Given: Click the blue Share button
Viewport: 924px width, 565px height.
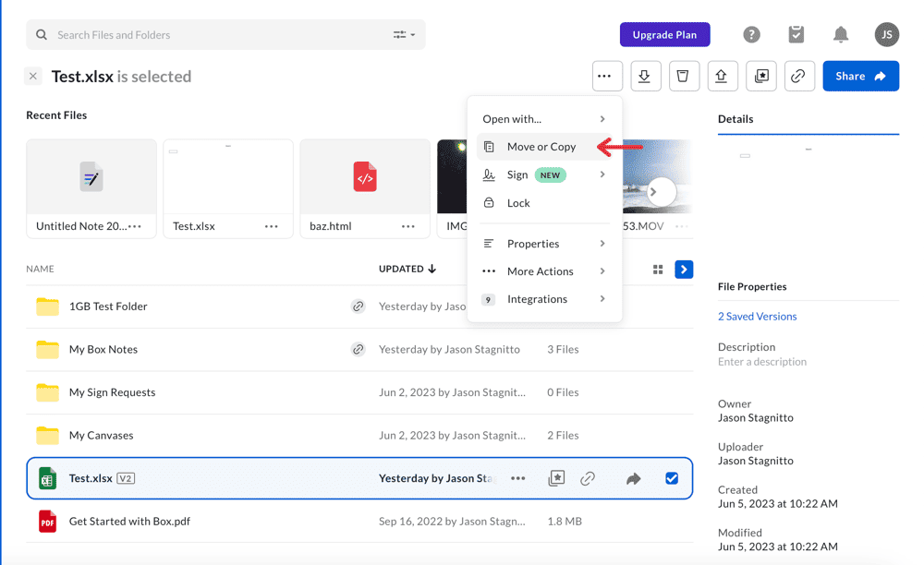Looking at the screenshot, I should pyautogui.click(x=861, y=76).
